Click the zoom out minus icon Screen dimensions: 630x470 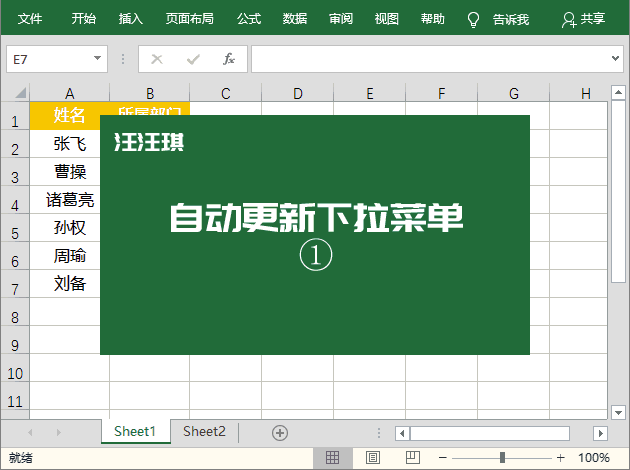click(443, 458)
